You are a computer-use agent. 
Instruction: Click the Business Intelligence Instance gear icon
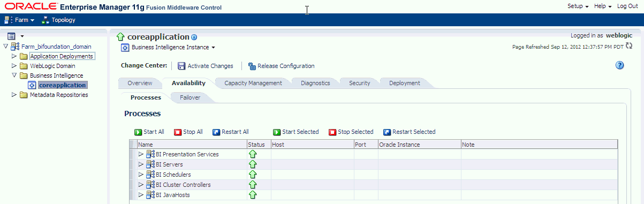pos(125,47)
